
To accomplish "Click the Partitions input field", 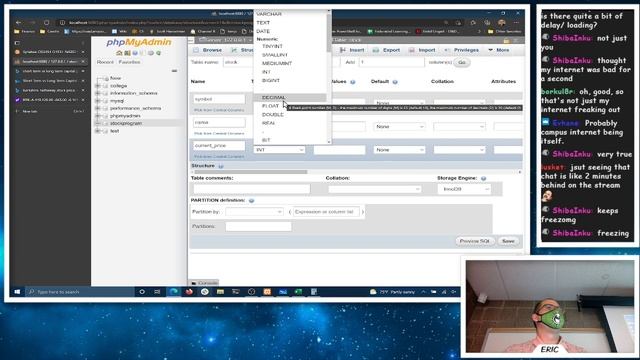I will (x=258, y=227).
